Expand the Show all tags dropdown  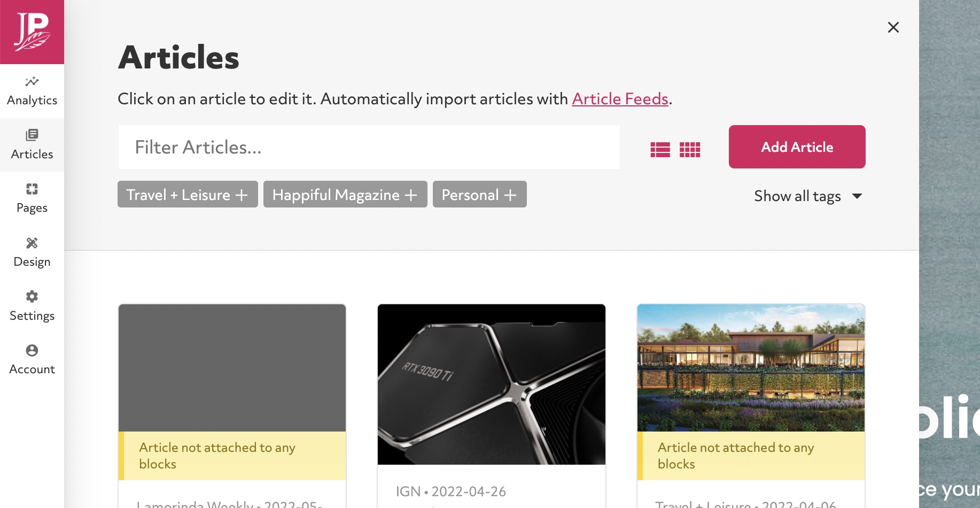tap(808, 196)
